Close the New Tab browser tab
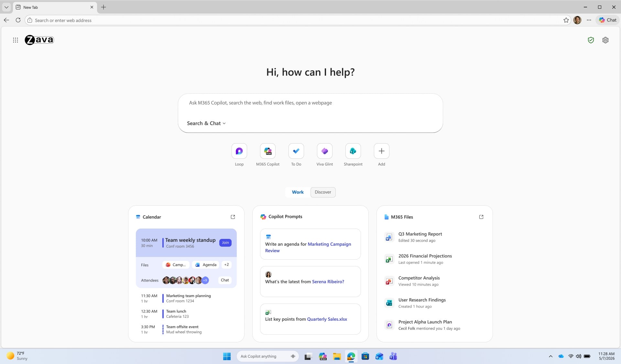The width and height of the screenshot is (621, 364). point(92,7)
